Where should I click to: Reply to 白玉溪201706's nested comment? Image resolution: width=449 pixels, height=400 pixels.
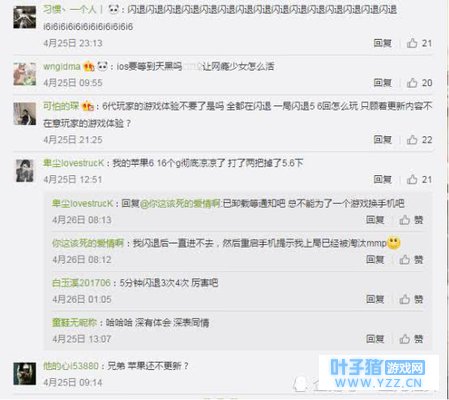coord(375,299)
